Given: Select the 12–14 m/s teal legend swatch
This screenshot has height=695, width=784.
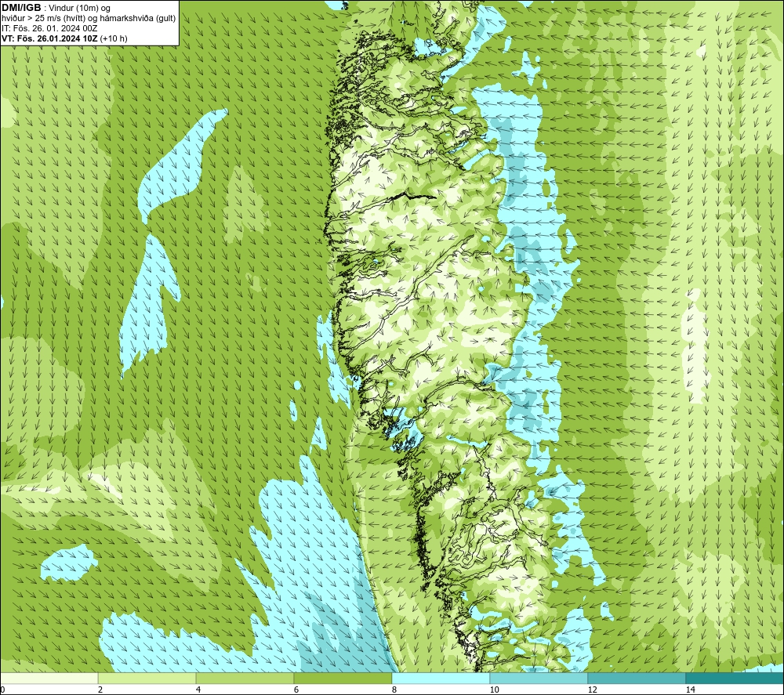Looking at the screenshot, I should point(637,679).
